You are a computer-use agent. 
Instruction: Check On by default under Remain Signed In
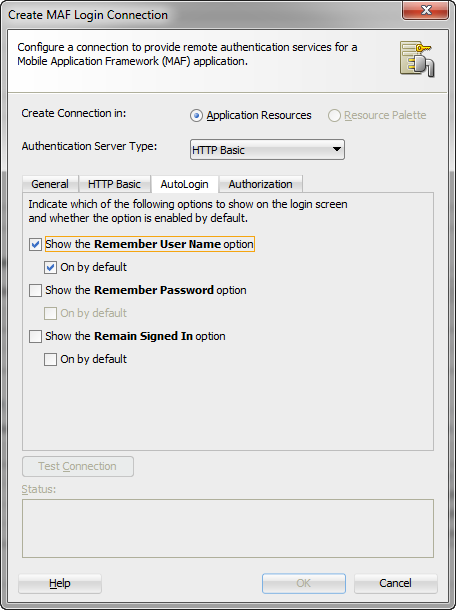[x=50, y=359]
